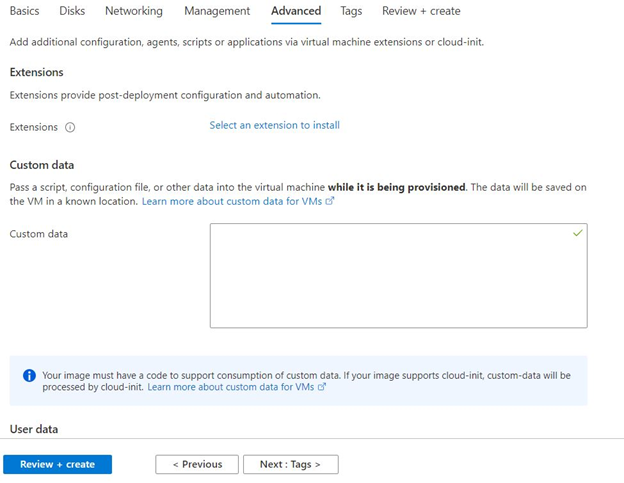Screen dimensions: 624x483
Task: Click the info icon next to Extensions
Action: 70,127
